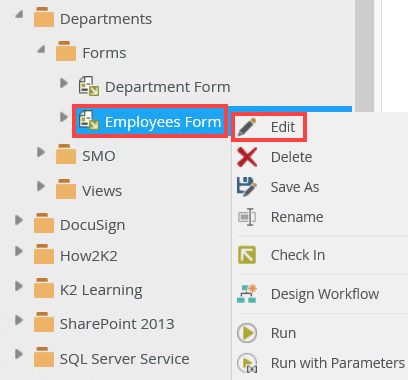Collapse the Departments folder
The image size is (408, 380).
point(20,14)
